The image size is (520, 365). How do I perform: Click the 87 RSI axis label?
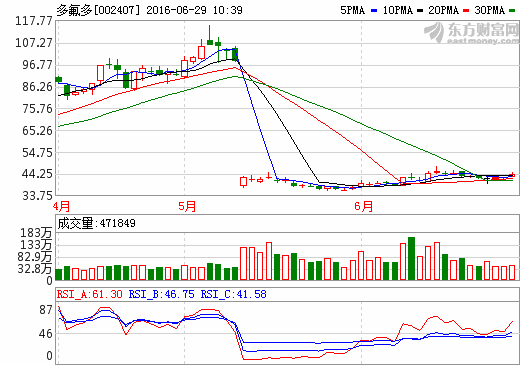coord(46,310)
